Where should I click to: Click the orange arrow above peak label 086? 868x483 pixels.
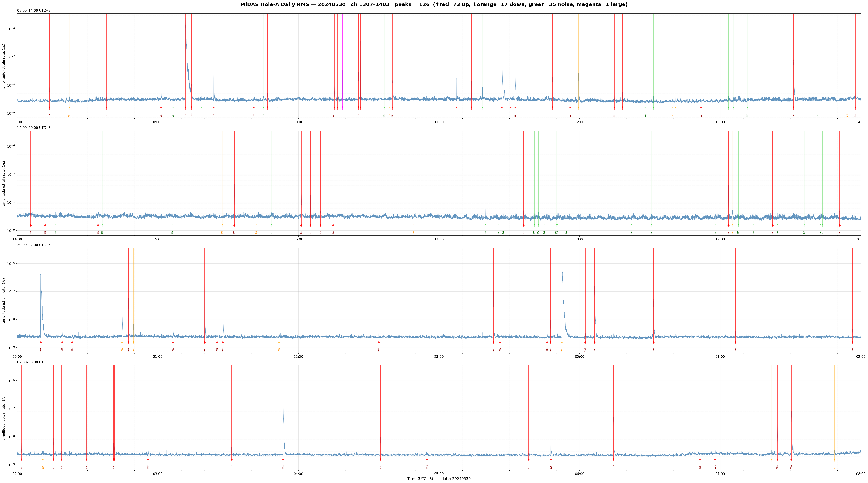pos(122,342)
